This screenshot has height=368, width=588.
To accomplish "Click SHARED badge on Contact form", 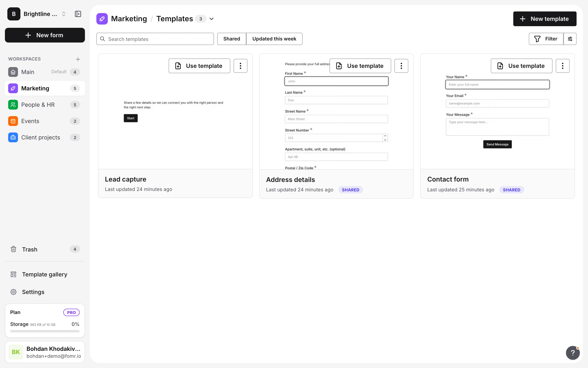I will [x=511, y=190].
